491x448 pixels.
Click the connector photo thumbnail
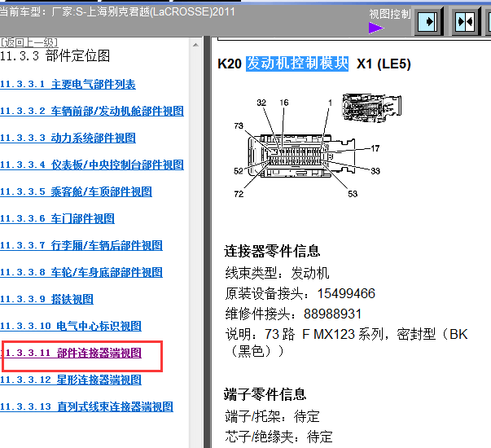(x=371, y=108)
